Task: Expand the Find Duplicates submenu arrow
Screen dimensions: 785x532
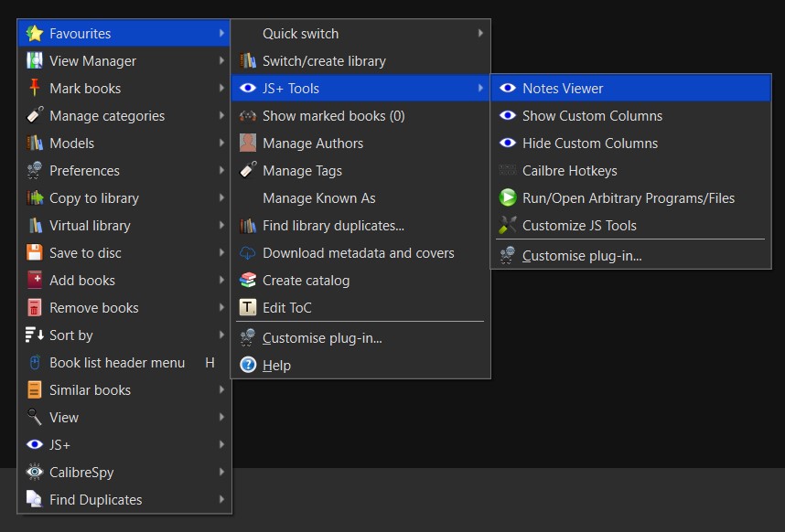Action: pyautogui.click(x=222, y=500)
